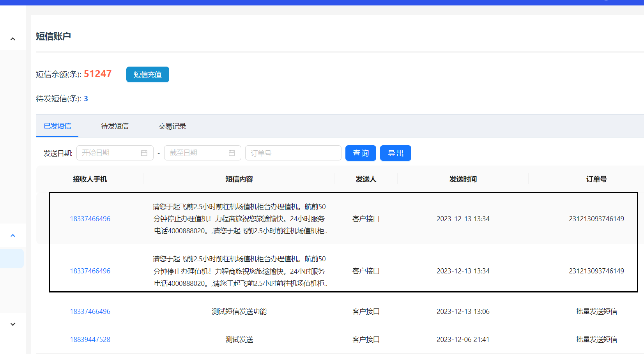The height and width of the screenshot is (354, 644).
Task: Open the start date calendar icon
Action: click(x=144, y=153)
